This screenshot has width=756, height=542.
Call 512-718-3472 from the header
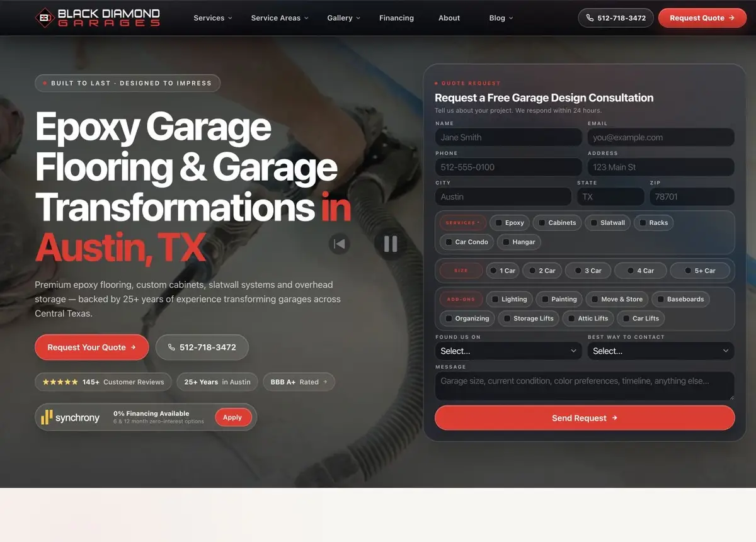coord(616,18)
